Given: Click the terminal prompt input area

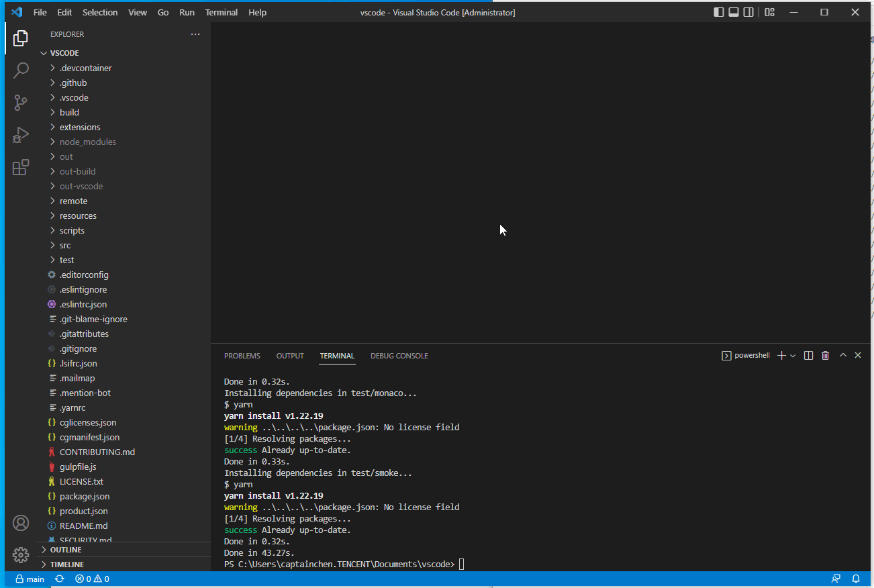Looking at the screenshot, I should [461, 564].
